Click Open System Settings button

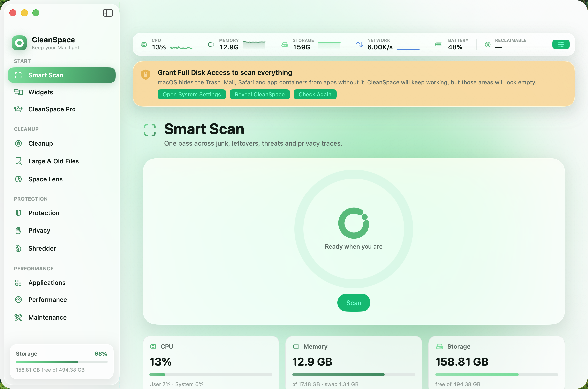[x=192, y=94]
